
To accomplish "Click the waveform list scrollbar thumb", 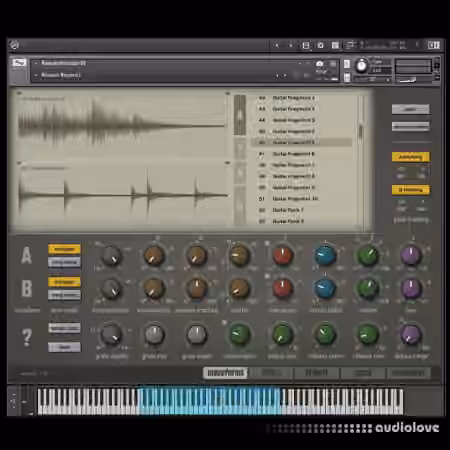I will coord(360,130).
